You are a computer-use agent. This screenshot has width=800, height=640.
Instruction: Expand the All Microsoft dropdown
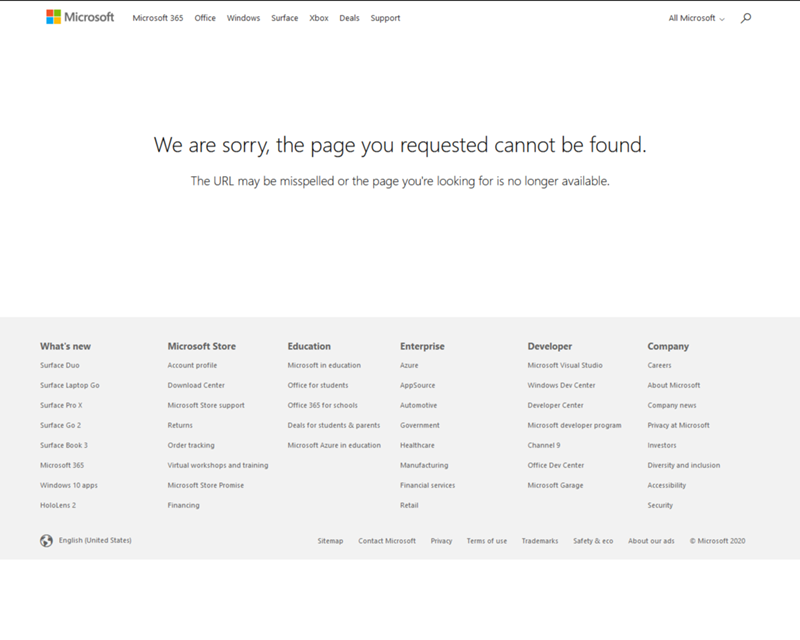coord(696,18)
